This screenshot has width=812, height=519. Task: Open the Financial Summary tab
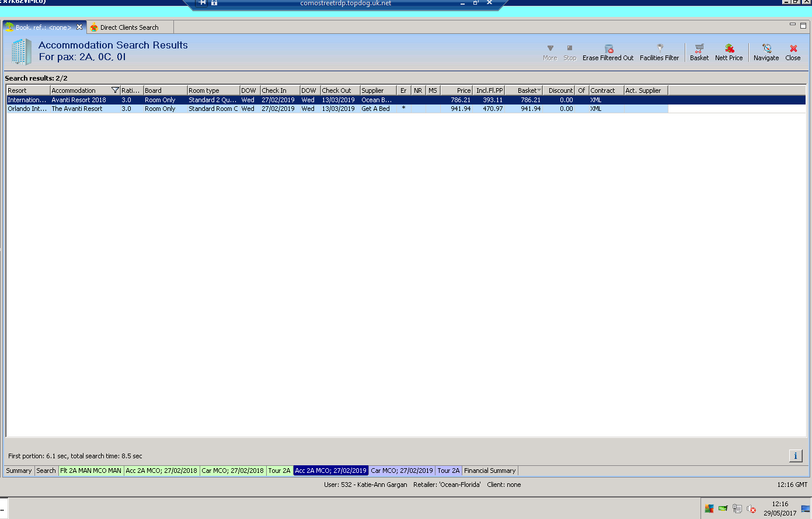tap(490, 471)
